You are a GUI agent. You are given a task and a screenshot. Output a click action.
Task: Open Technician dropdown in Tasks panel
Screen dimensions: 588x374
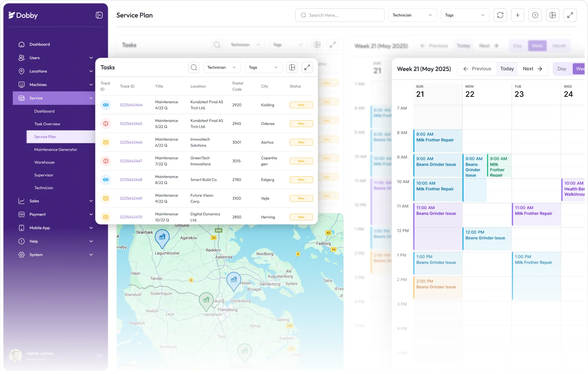pos(222,67)
